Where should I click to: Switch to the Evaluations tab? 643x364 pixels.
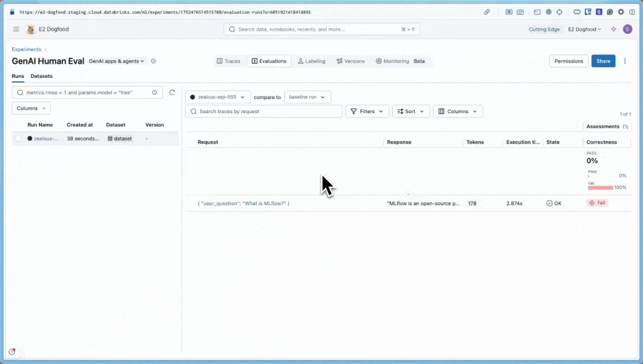click(x=269, y=61)
